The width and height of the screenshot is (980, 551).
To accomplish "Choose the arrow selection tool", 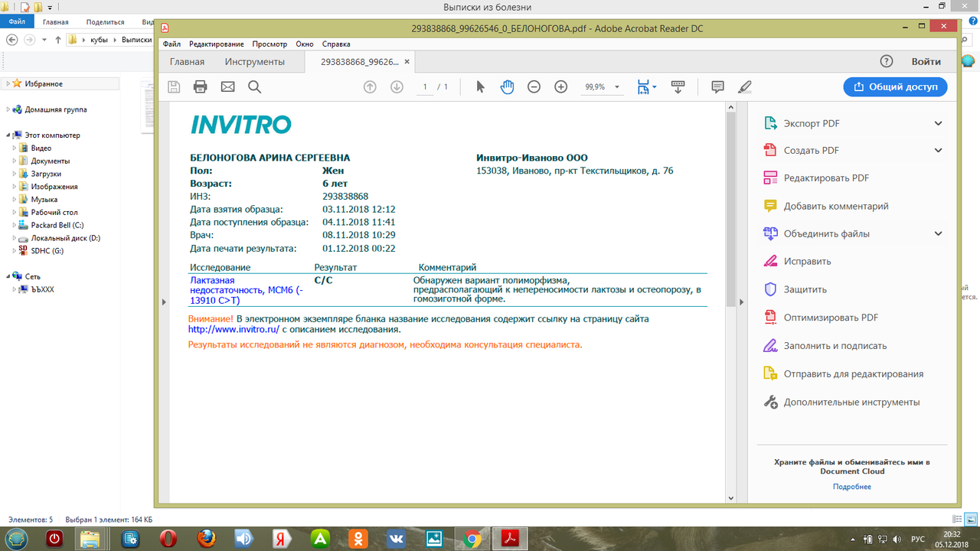I will coord(480,86).
